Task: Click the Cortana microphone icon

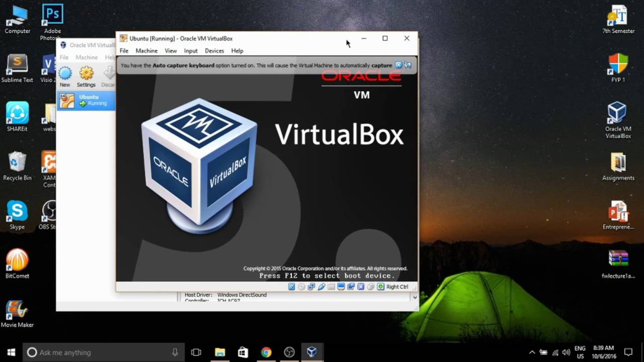Action: pyautogui.click(x=175, y=352)
